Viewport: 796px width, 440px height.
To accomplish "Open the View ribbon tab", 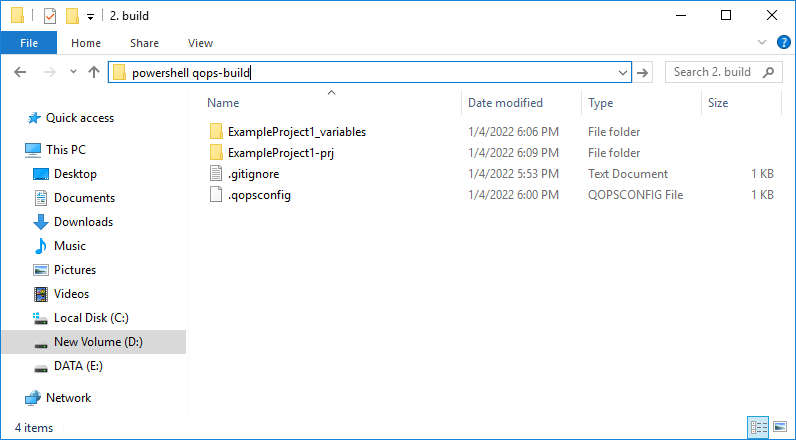I will click(200, 43).
